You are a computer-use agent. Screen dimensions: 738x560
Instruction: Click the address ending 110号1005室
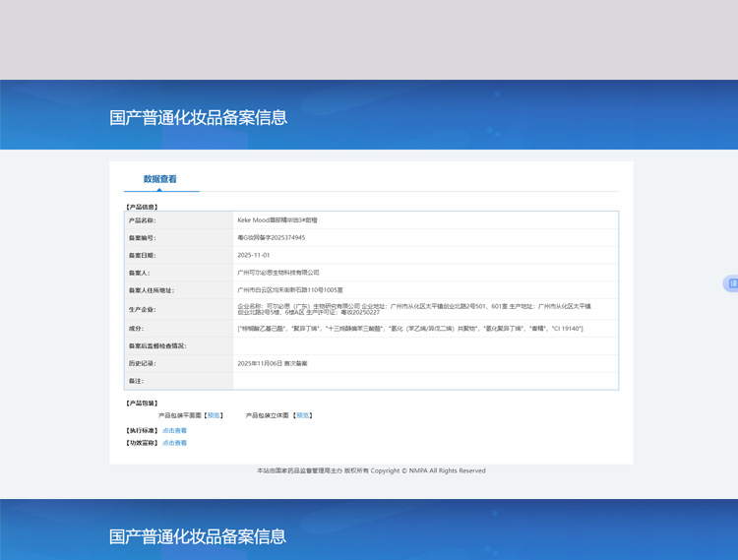pos(290,290)
